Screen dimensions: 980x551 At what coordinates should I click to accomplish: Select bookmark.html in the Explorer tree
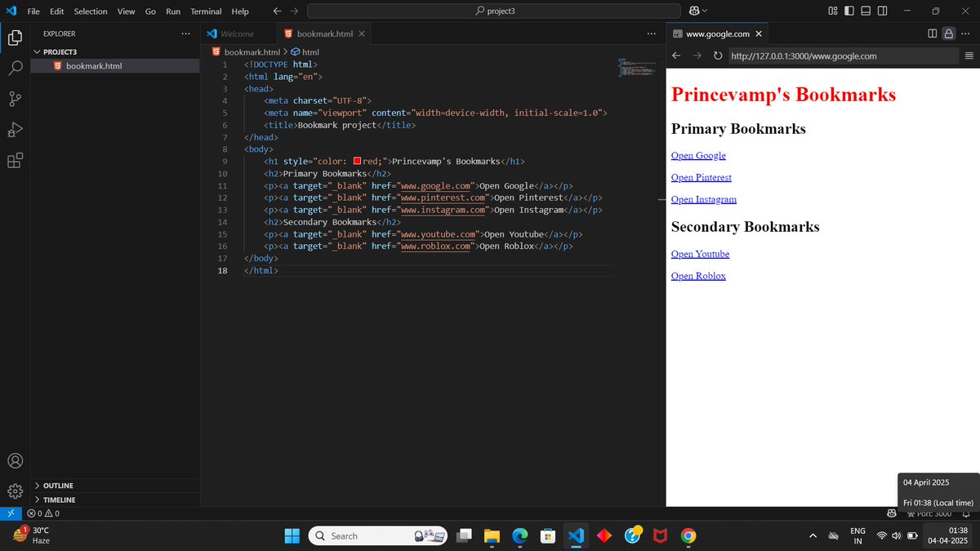coord(114,65)
